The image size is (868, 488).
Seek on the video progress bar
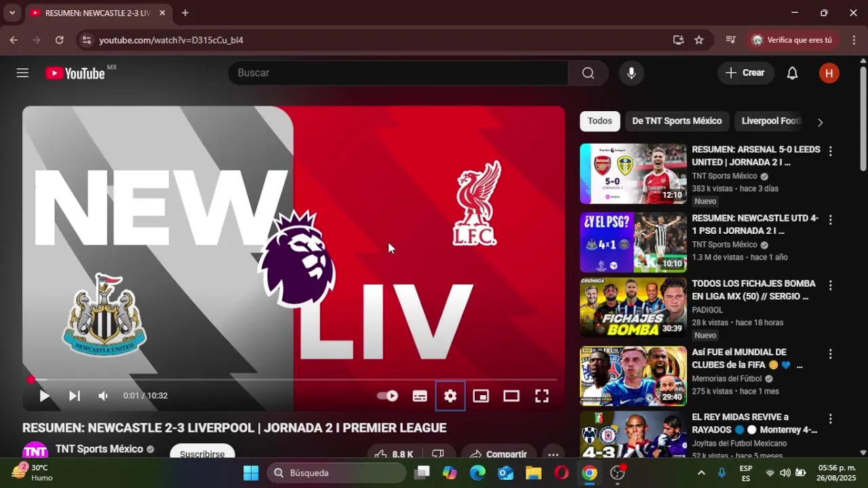294,380
